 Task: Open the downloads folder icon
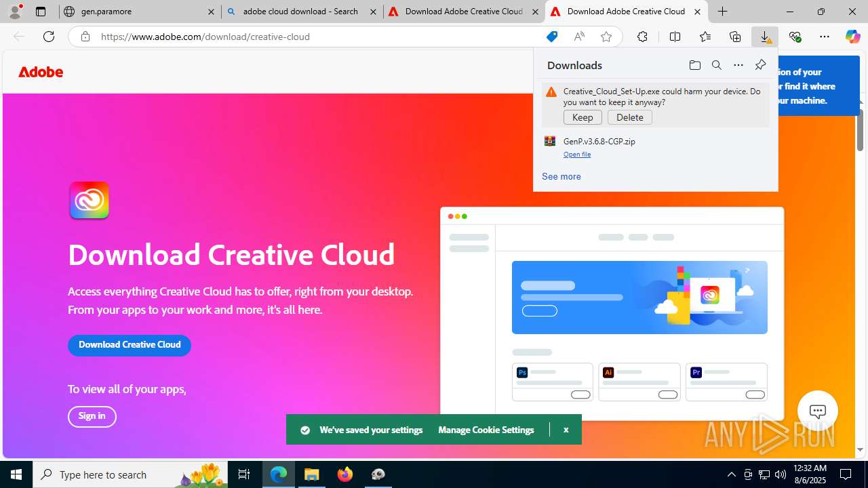(694, 65)
